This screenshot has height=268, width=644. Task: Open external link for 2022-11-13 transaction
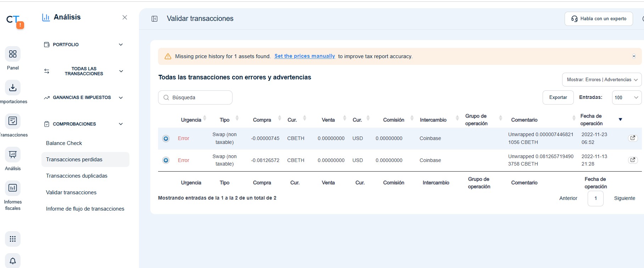[633, 160]
